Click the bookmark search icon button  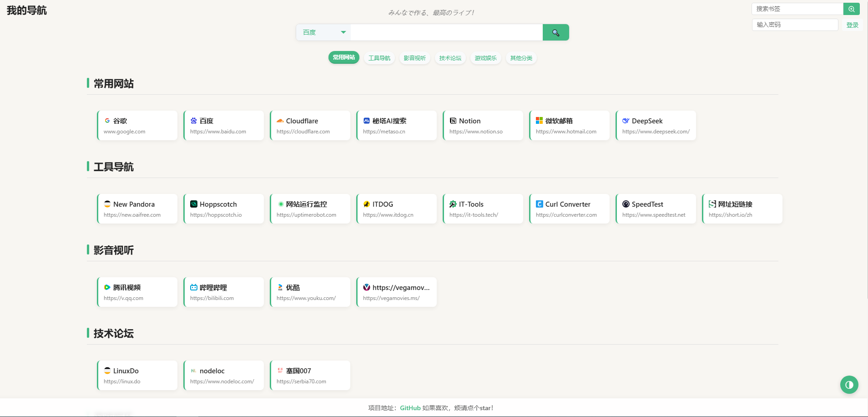pyautogui.click(x=851, y=9)
